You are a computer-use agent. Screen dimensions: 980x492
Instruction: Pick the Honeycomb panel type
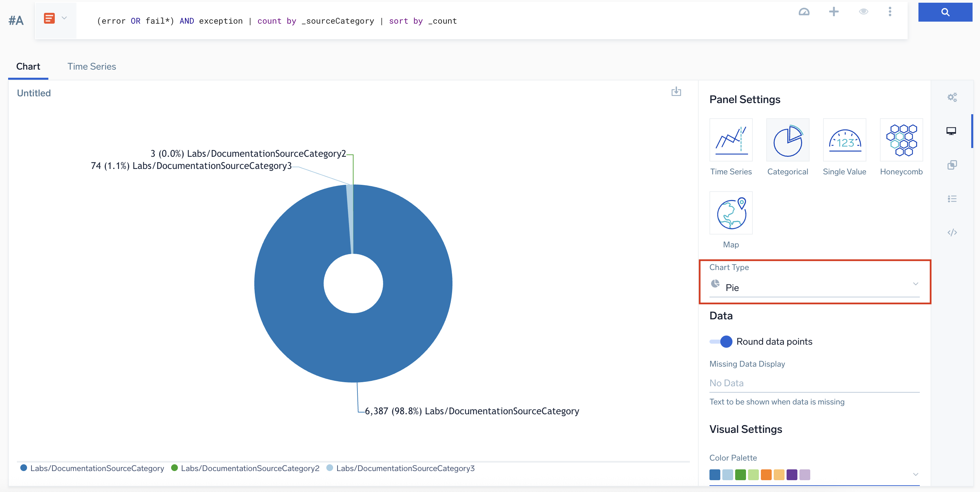[901, 140]
